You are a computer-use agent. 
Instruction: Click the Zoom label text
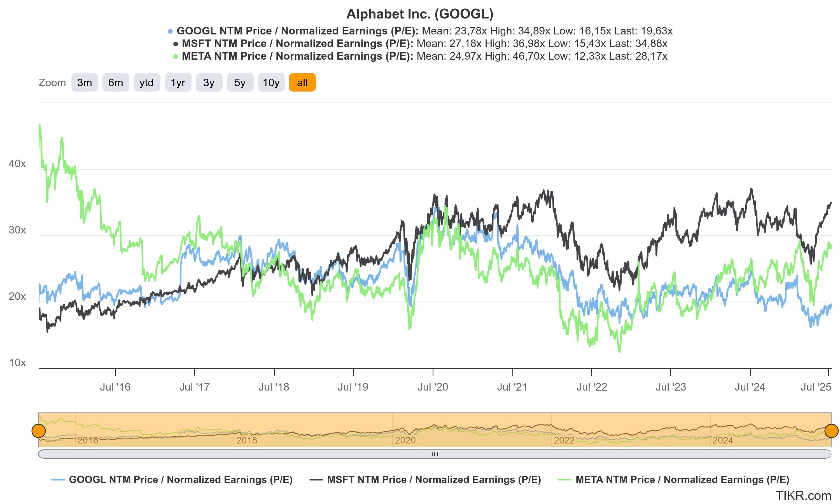pyautogui.click(x=52, y=83)
